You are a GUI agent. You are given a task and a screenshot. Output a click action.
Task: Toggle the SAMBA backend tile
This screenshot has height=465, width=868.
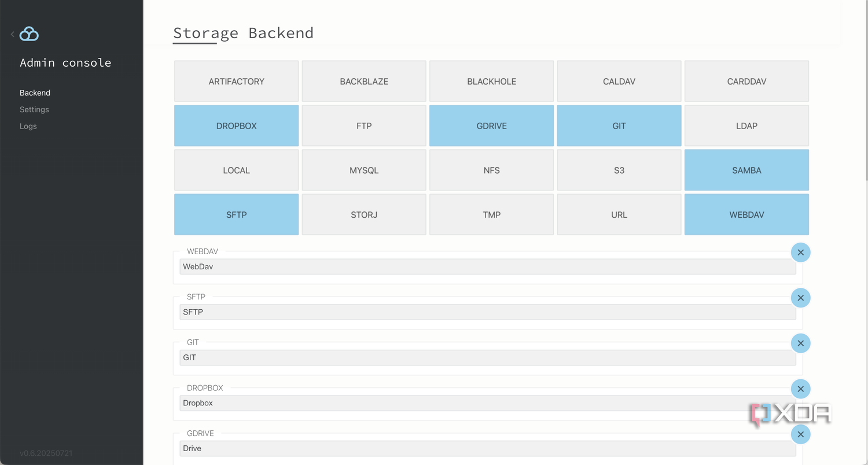(746, 170)
